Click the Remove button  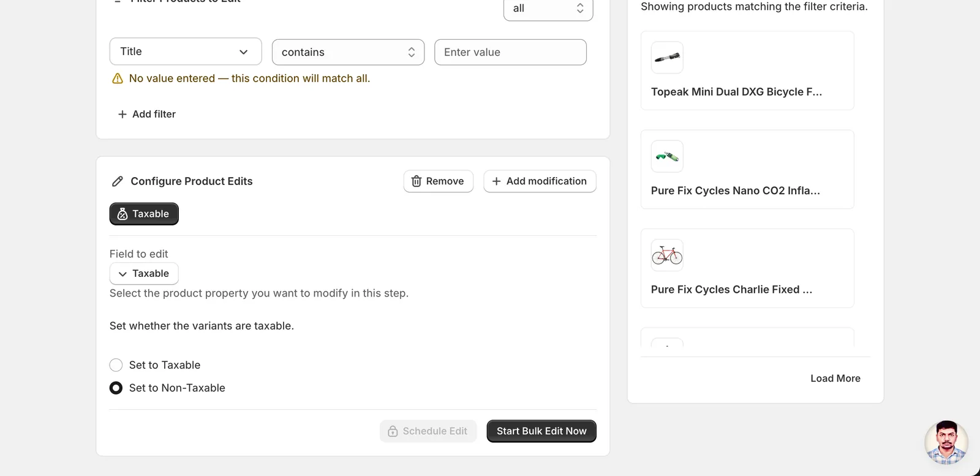point(439,181)
